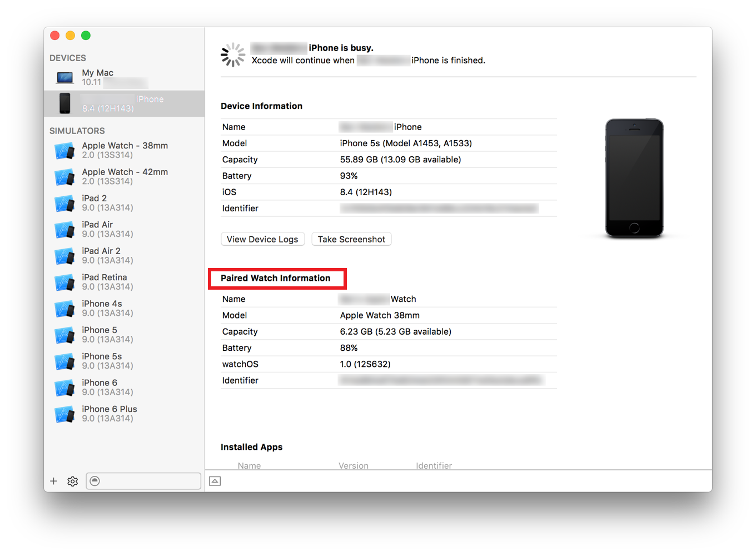The width and height of the screenshot is (756, 556).
Task: Toggle the bottom console panel icon
Action: click(x=215, y=481)
